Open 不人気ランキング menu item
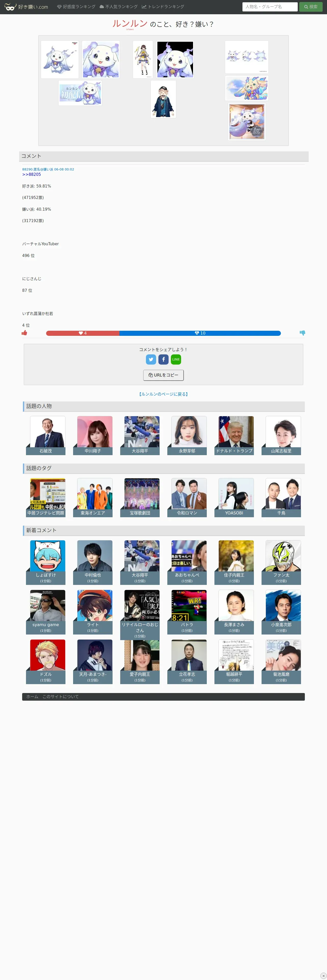Screen dimensions: 327x980 (x=118, y=7)
